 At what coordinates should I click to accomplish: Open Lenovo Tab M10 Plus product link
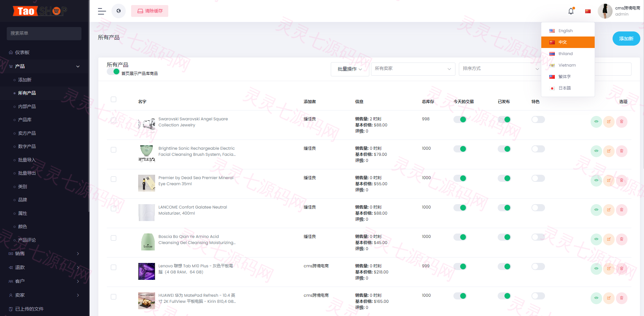(x=196, y=269)
